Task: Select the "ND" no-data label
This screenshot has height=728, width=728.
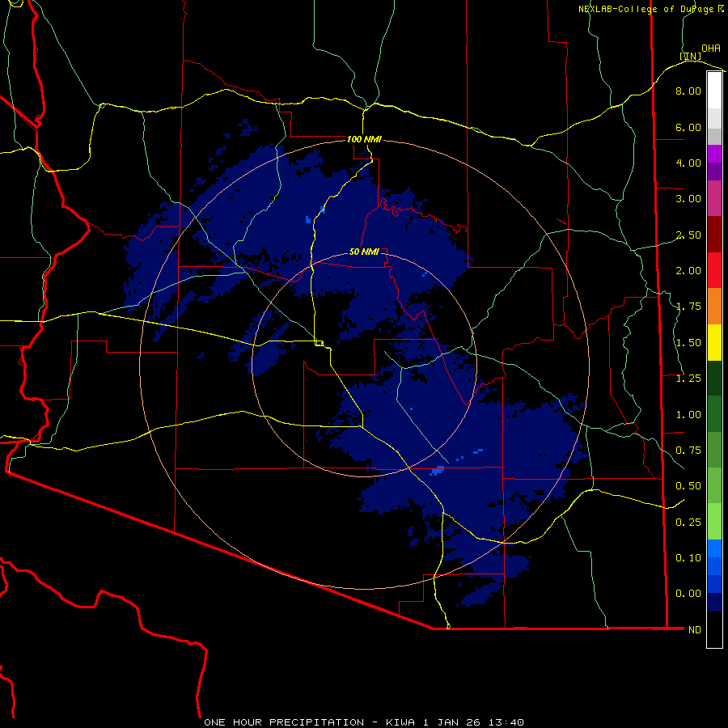Action: pyautogui.click(x=695, y=630)
